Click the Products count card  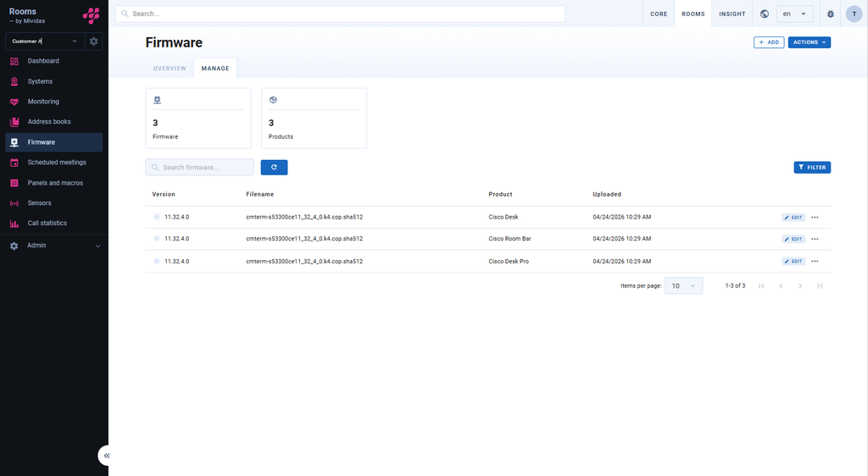[x=314, y=119]
